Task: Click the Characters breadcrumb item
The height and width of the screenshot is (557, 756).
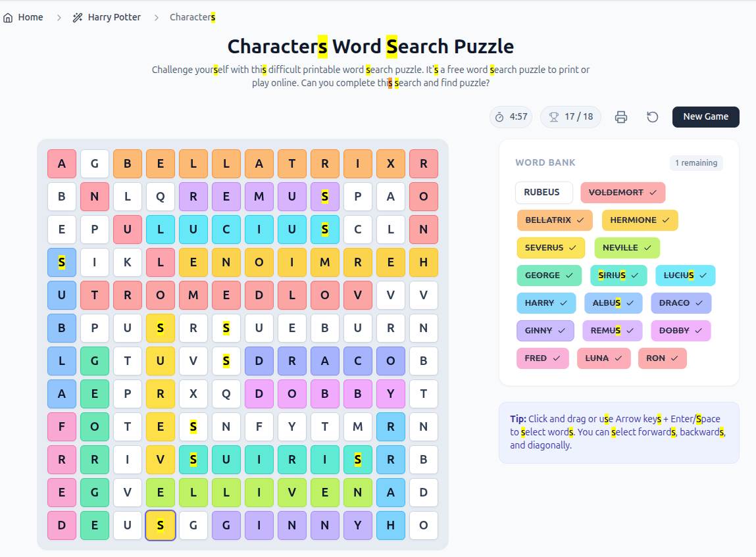Action: pos(192,16)
